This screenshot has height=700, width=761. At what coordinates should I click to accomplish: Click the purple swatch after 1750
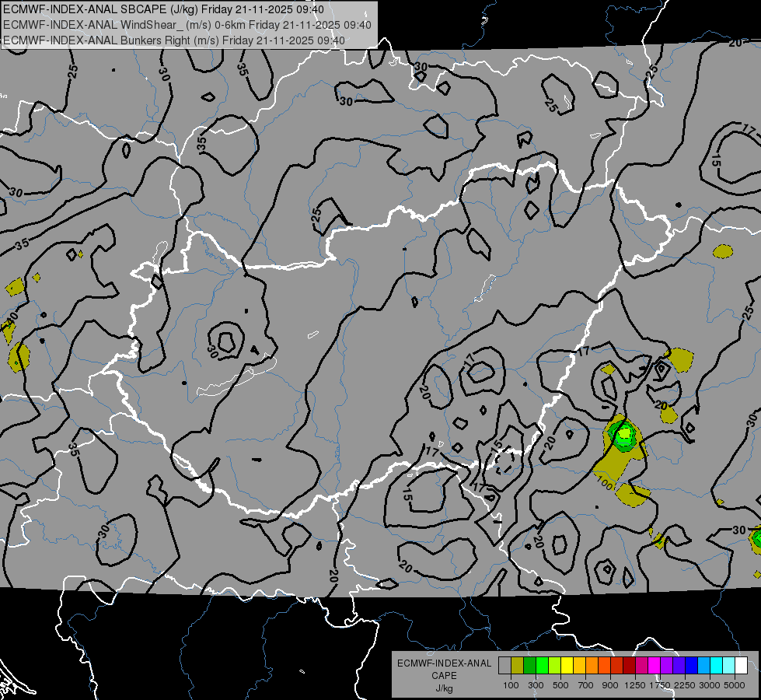(x=667, y=665)
